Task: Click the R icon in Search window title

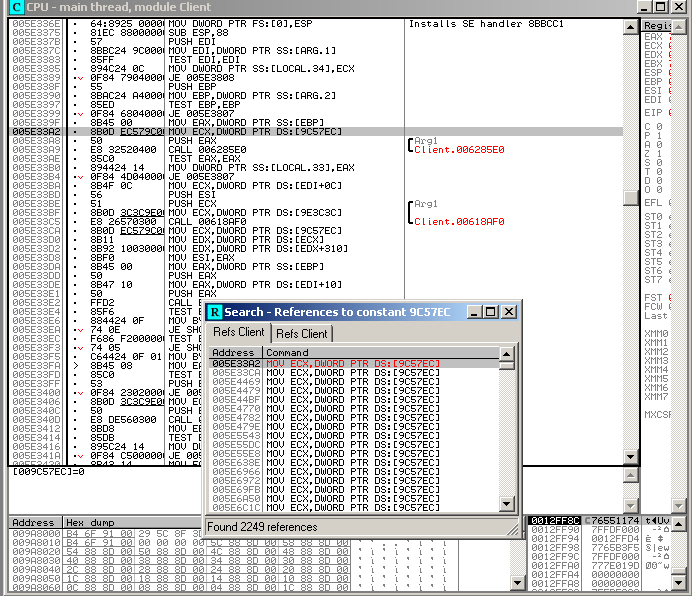Action: pyautogui.click(x=215, y=312)
